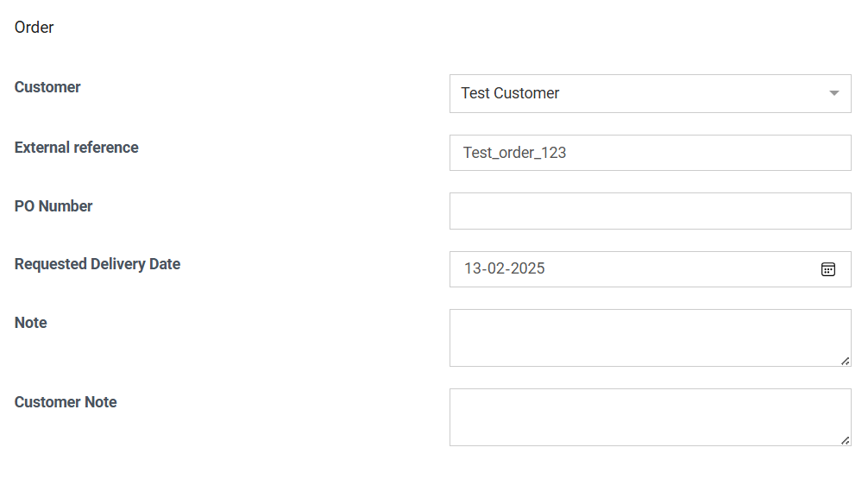The height and width of the screenshot is (479, 868).
Task: Click the Customer Note label
Action: tap(66, 402)
